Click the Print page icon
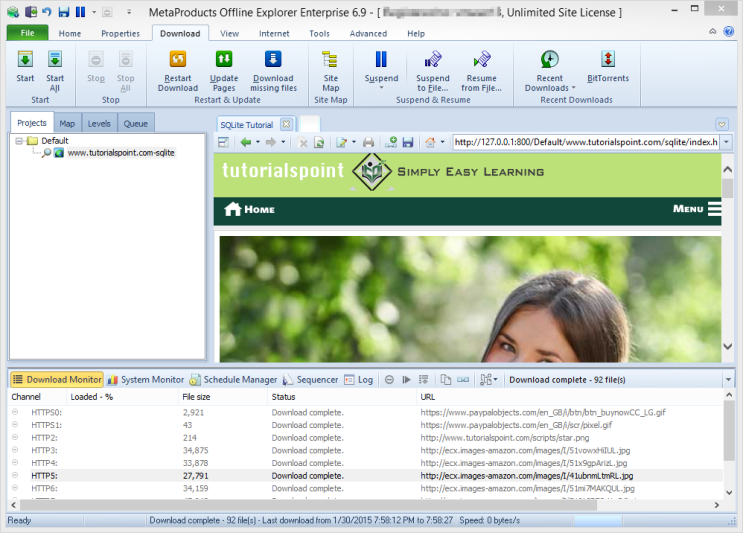The image size is (743, 533). (368, 143)
